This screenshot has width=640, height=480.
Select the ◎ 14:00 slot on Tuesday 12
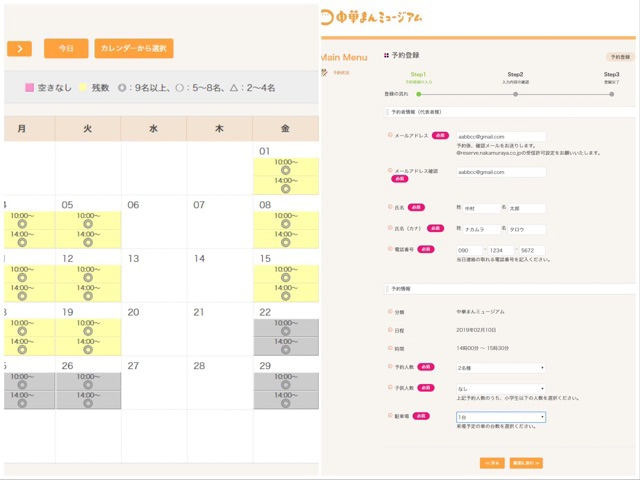click(88, 292)
